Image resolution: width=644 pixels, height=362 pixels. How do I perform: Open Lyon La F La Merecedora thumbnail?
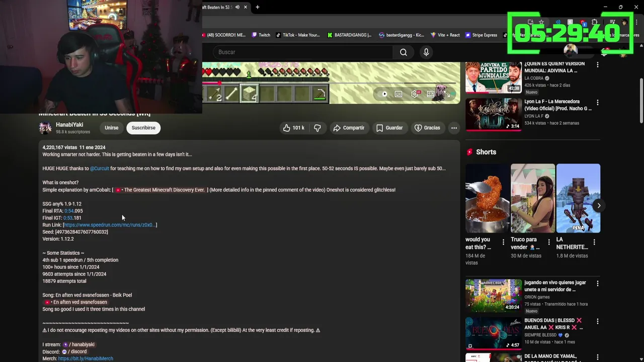494,115
